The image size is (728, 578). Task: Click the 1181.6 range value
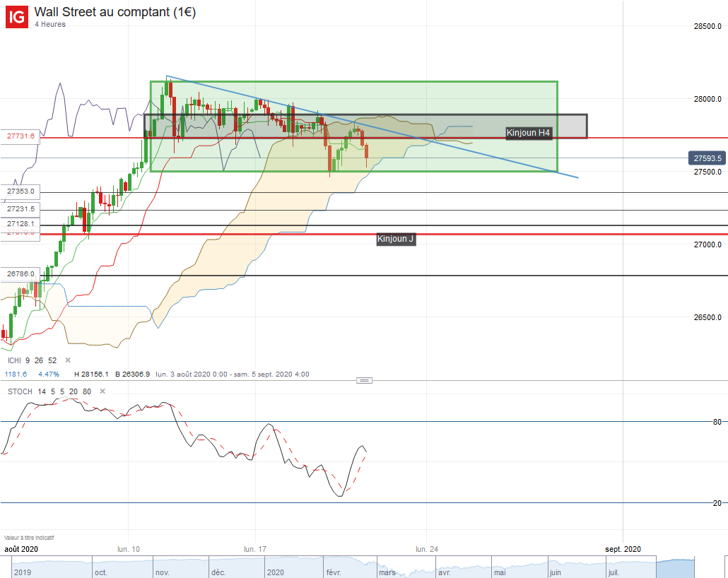(x=16, y=374)
